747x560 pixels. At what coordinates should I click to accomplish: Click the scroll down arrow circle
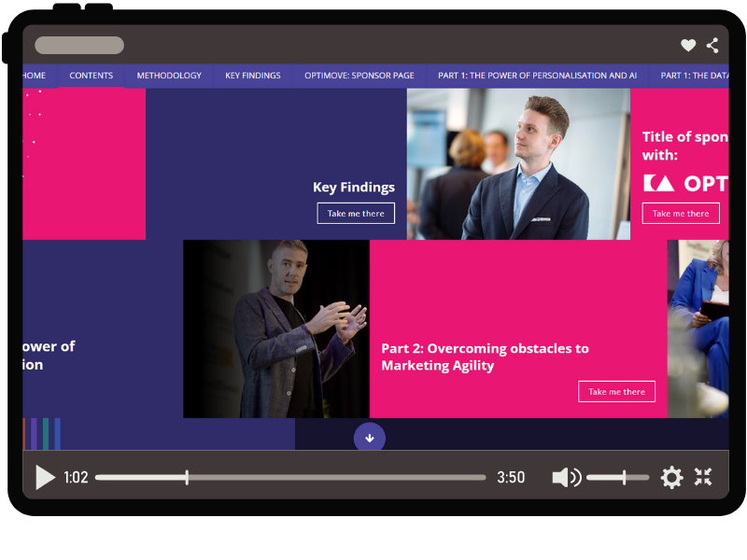click(x=370, y=437)
